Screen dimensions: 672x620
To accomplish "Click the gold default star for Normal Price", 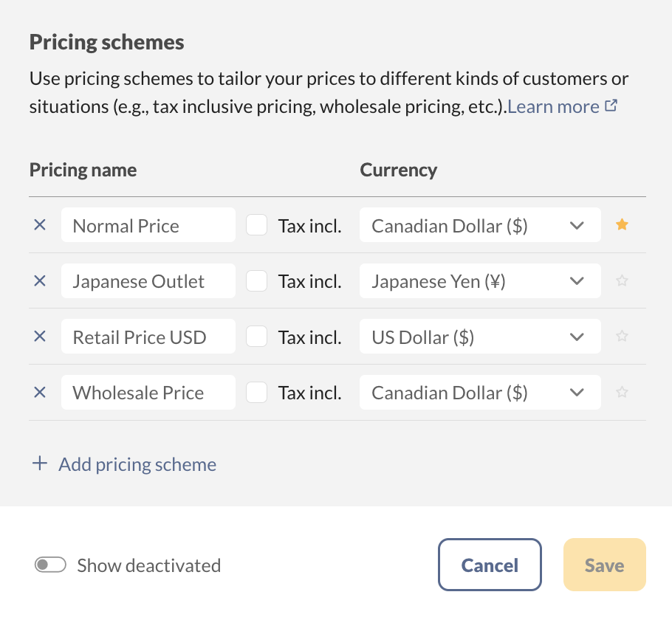I will click(623, 225).
